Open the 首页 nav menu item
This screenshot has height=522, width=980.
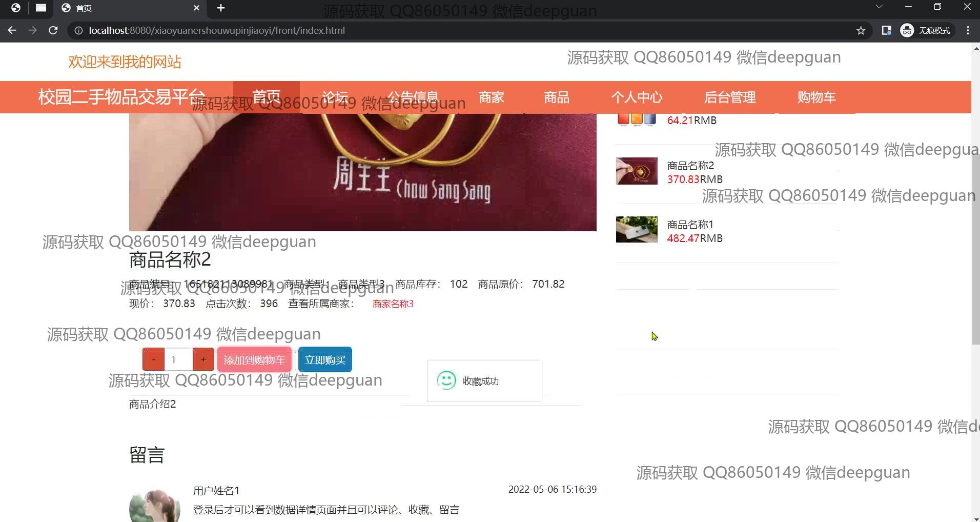[267, 97]
